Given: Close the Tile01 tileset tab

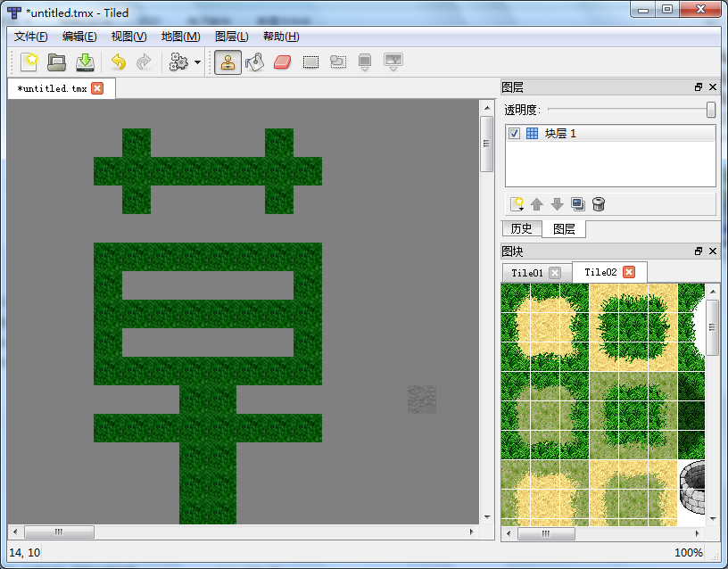Looking at the screenshot, I should pyautogui.click(x=555, y=273).
